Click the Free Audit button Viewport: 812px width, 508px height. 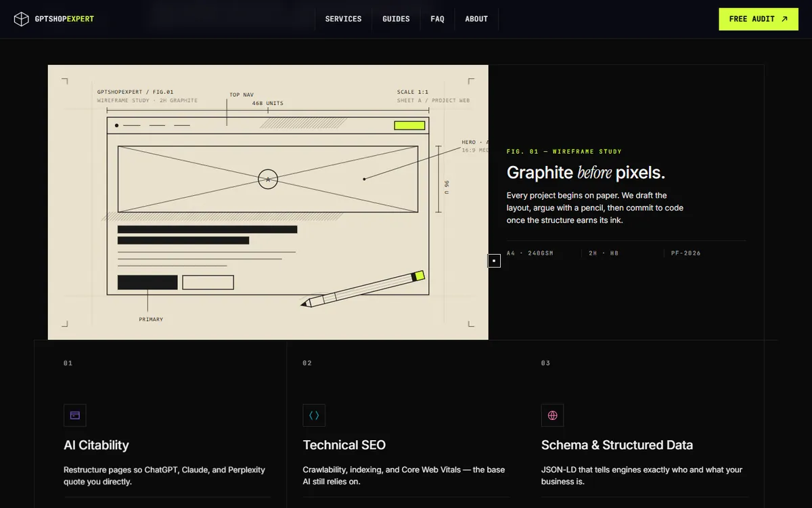point(759,19)
